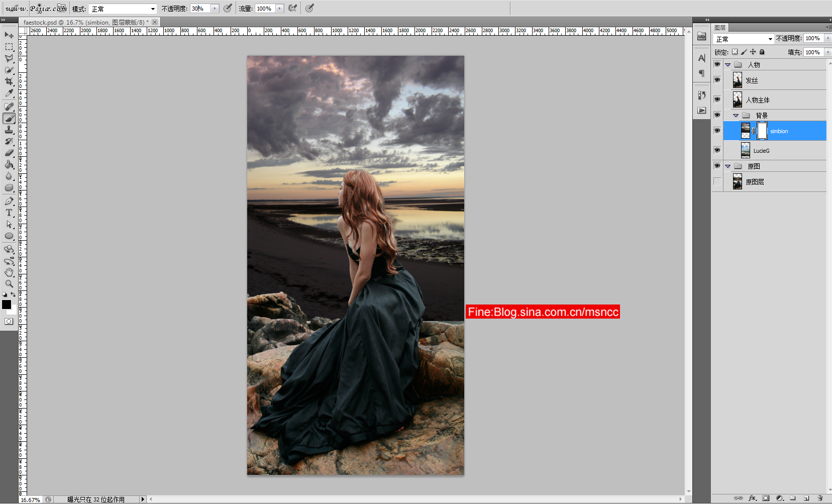Open the Paragraph panel icon
Viewport: 832px width, 504px height.
(702, 73)
